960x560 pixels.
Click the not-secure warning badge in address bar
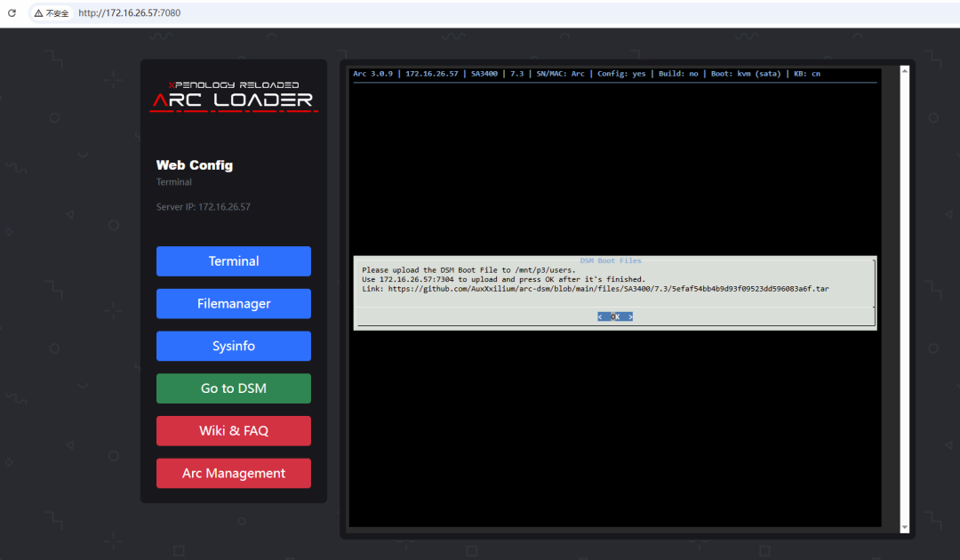[52, 12]
